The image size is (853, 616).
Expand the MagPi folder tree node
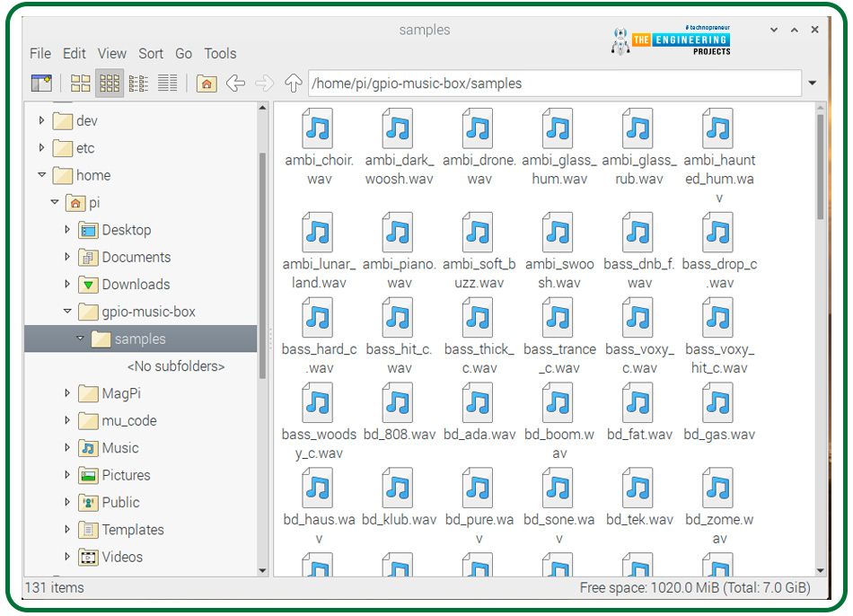(67, 392)
